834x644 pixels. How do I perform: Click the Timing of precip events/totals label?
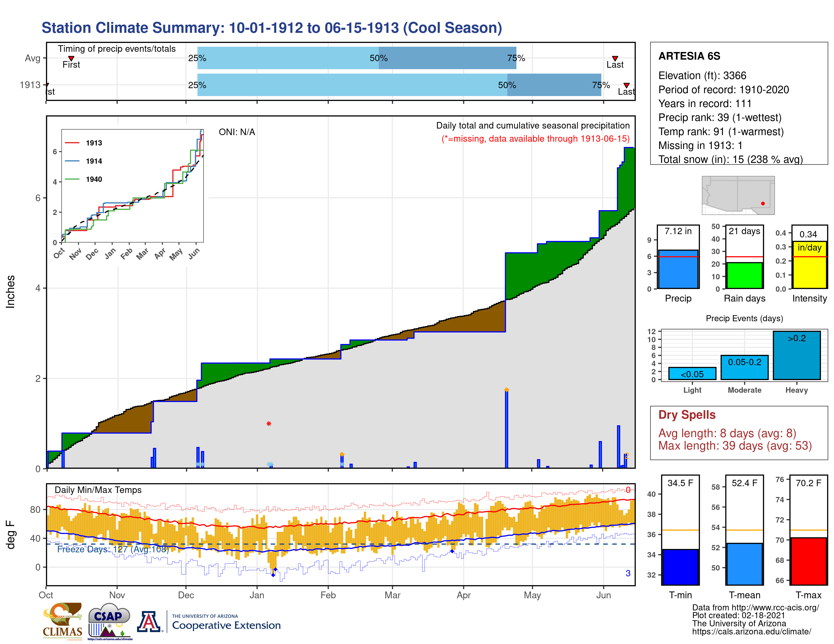117,49
